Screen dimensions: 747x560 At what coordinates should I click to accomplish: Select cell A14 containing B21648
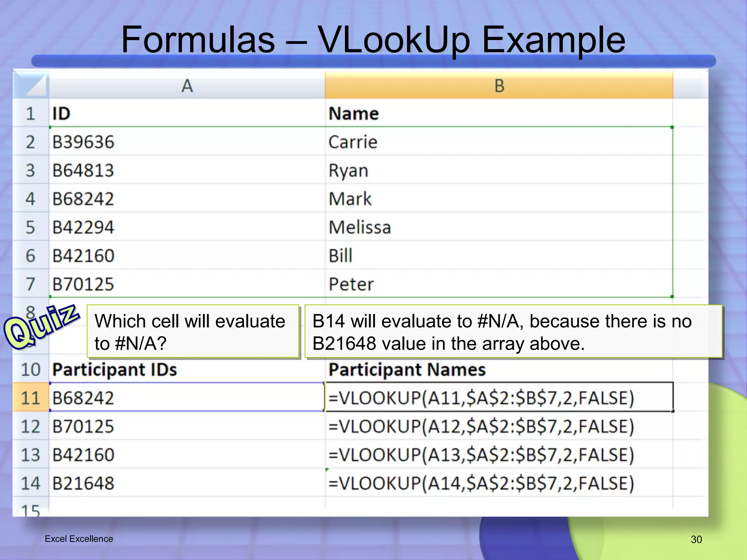click(x=187, y=483)
